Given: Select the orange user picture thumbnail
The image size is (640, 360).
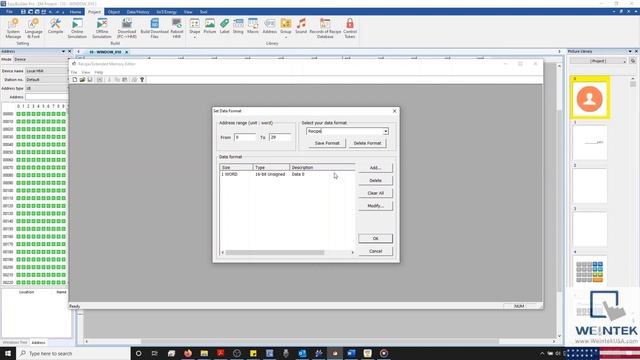Looking at the screenshot, I should pos(590,98).
